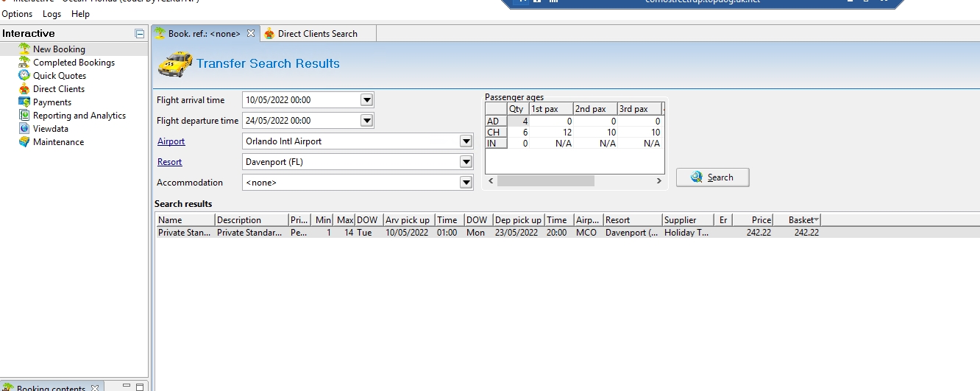Image resolution: width=980 pixels, height=391 pixels.
Task: Open New Booking in sidebar
Action: pos(59,49)
